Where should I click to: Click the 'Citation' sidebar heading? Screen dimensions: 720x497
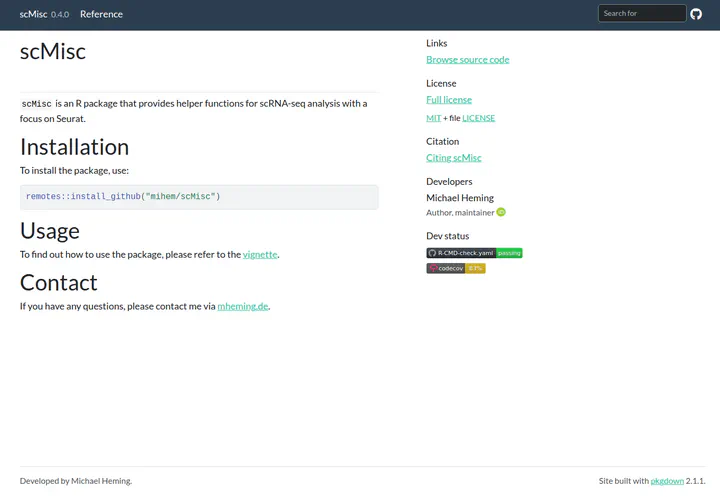pyautogui.click(x=443, y=141)
